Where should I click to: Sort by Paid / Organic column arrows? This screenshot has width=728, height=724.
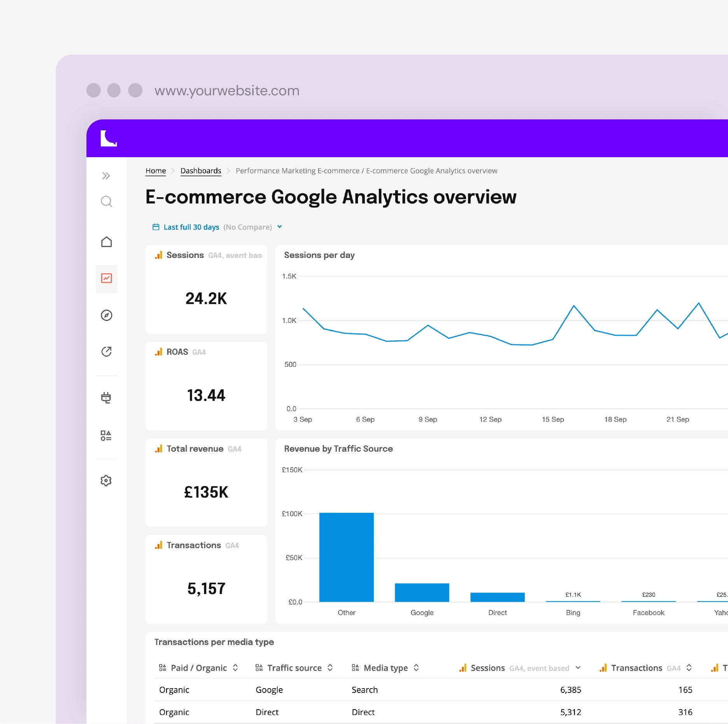(235, 668)
